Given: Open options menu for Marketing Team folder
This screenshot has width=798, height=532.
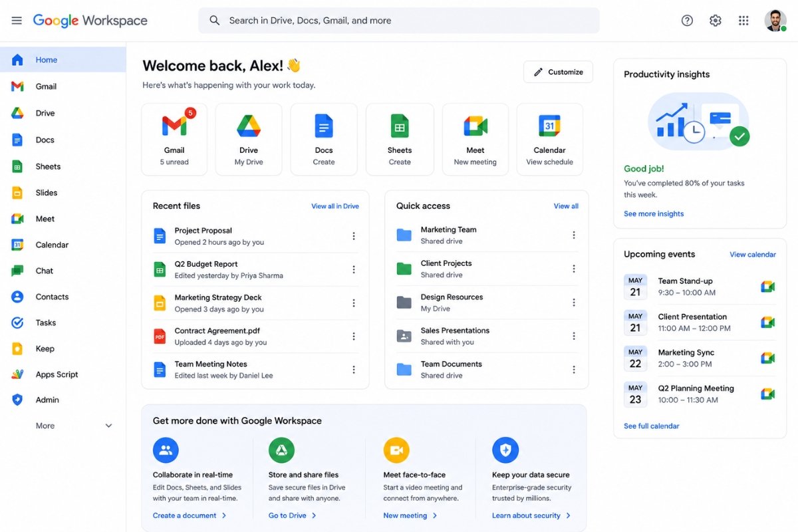Looking at the screenshot, I should [574, 235].
